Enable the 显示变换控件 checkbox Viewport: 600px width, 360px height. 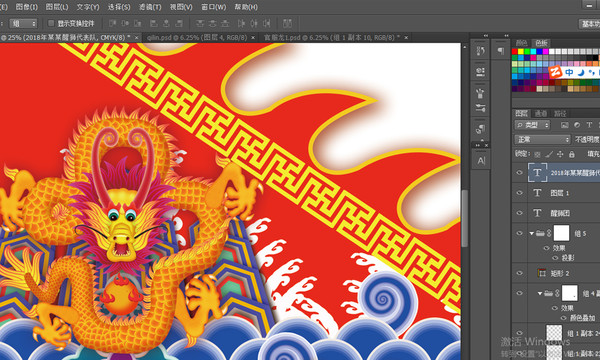[x=51, y=23]
